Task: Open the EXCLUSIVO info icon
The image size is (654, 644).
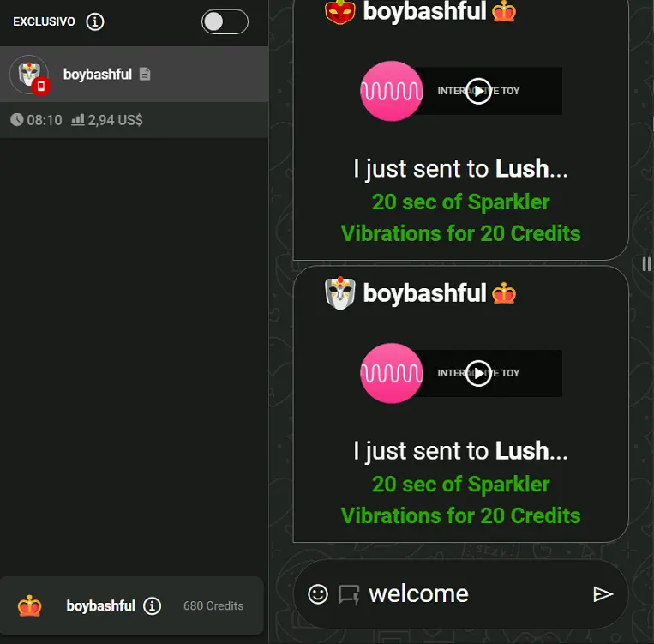Action: [x=95, y=21]
